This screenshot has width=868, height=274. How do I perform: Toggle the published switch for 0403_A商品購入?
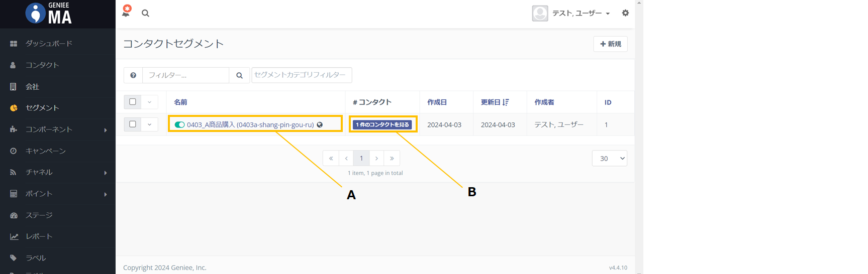click(179, 124)
